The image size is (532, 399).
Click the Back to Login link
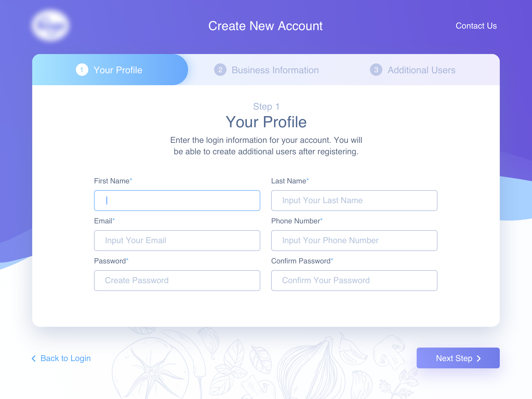62,358
